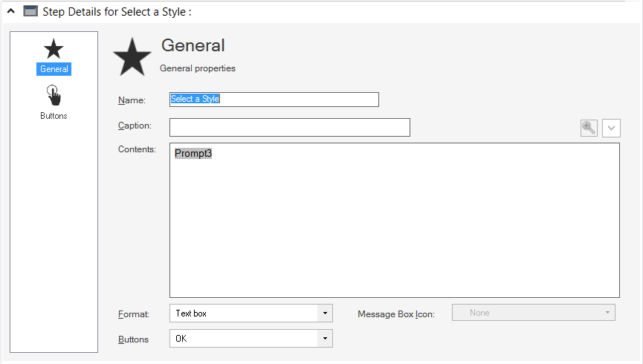Select the Prompt3 token in Contents

[193, 153]
